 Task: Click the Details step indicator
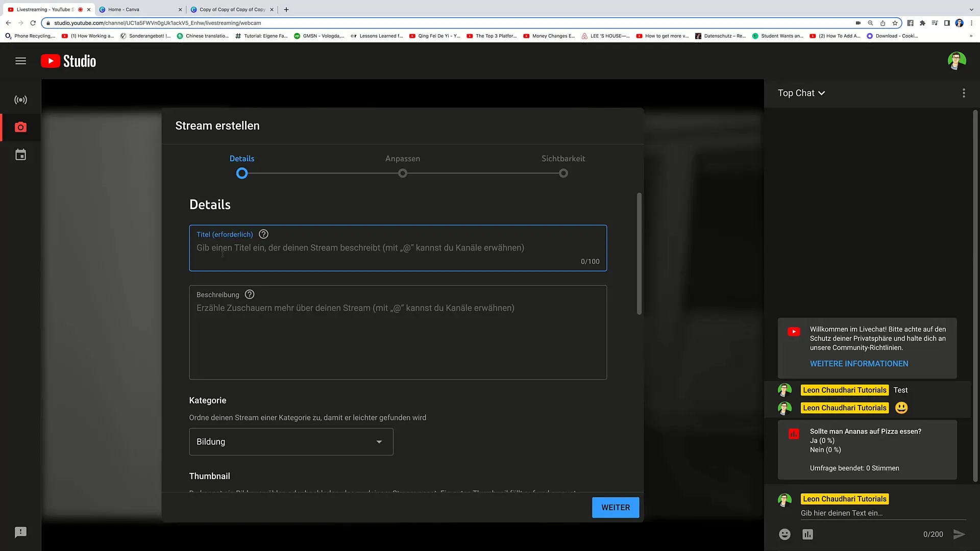241,173
